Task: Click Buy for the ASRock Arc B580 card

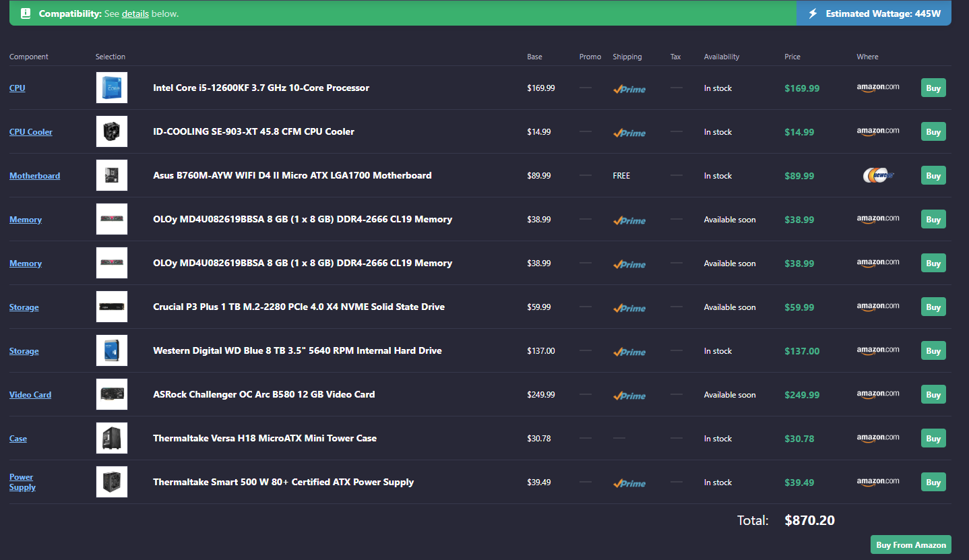Action: (933, 394)
